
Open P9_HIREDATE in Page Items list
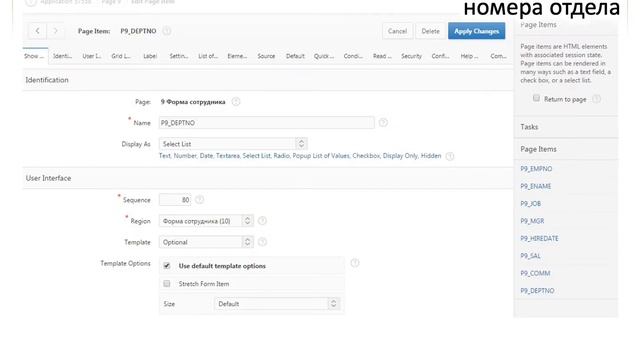(x=539, y=238)
